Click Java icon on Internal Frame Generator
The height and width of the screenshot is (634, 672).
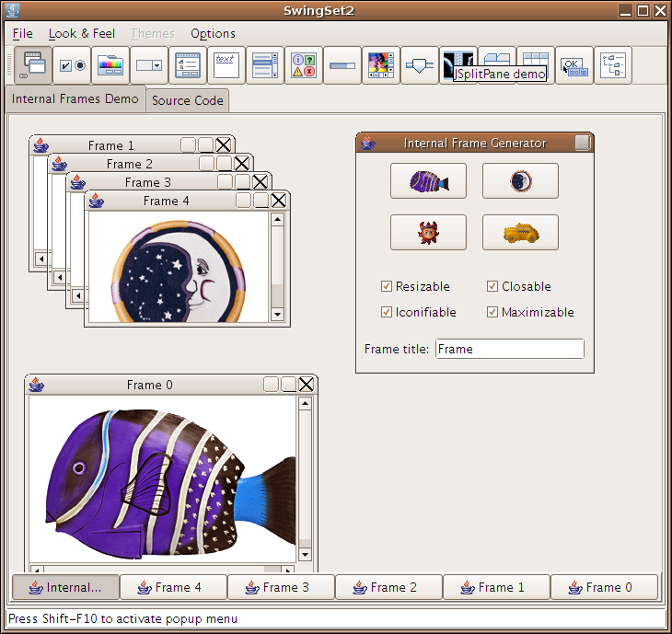[x=367, y=143]
